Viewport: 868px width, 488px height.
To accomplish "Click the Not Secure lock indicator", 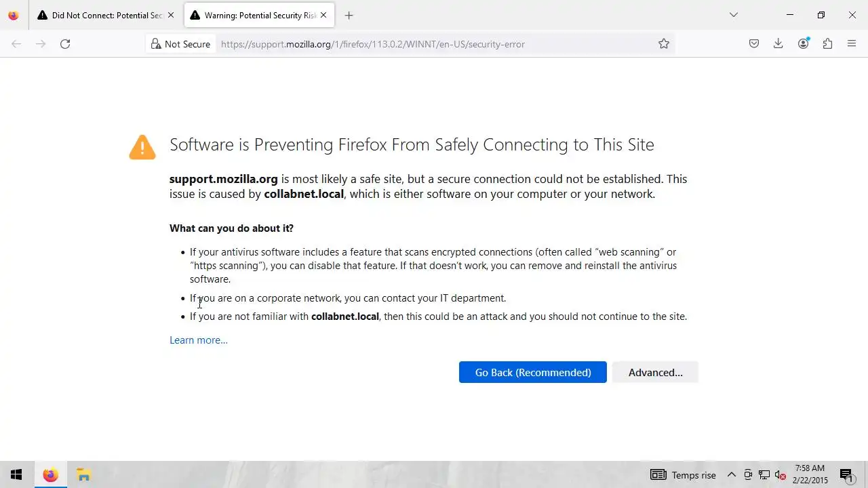I will (180, 44).
